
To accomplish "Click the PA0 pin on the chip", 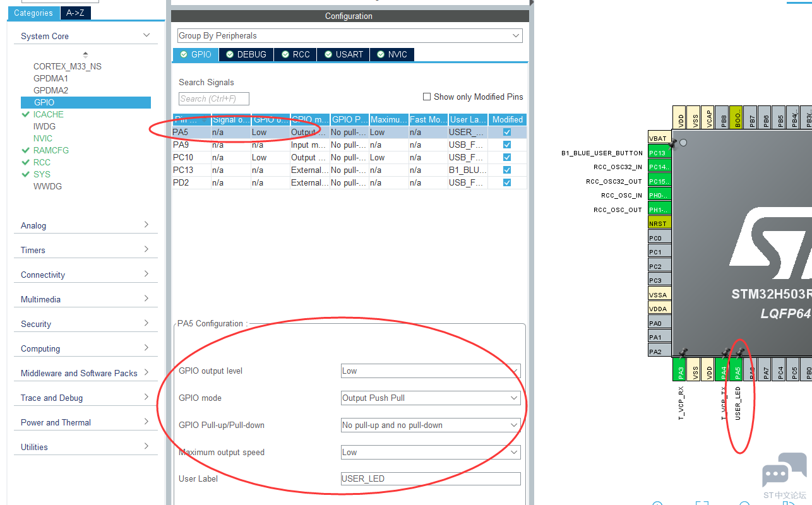I will tap(659, 323).
